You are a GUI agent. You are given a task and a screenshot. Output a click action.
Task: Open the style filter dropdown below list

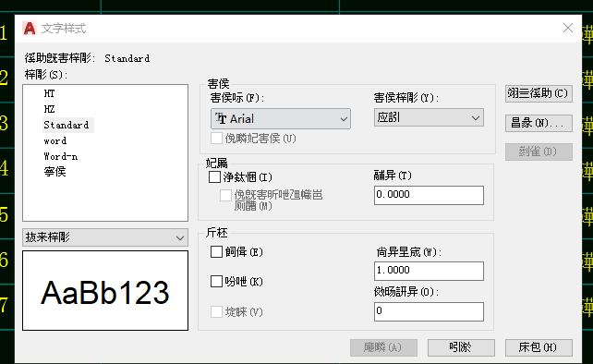(105, 237)
